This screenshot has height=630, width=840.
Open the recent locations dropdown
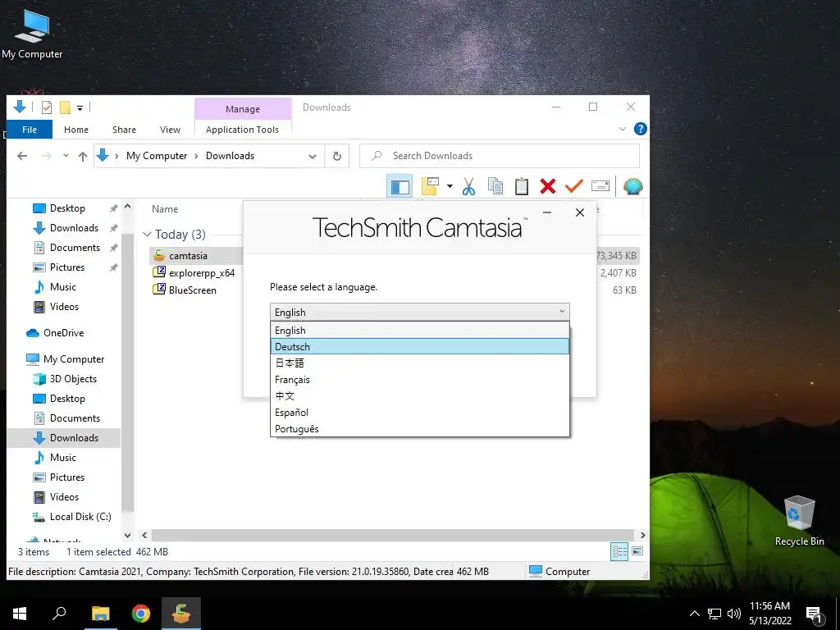pyautogui.click(x=66, y=156)
